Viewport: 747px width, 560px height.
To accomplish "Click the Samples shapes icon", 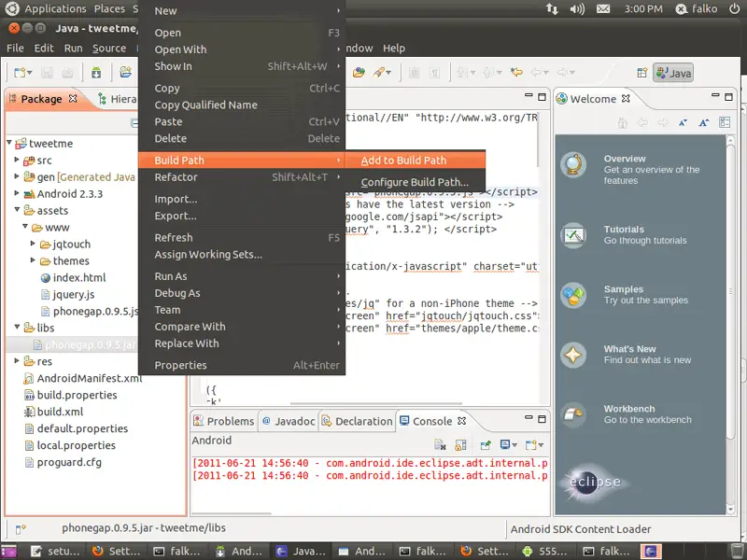I will tap(573, 295).
